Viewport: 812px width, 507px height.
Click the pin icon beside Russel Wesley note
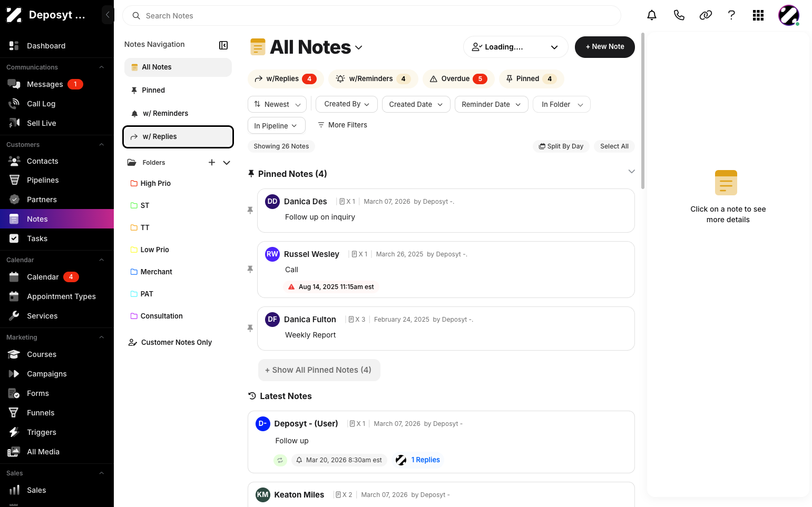point(250,269)
